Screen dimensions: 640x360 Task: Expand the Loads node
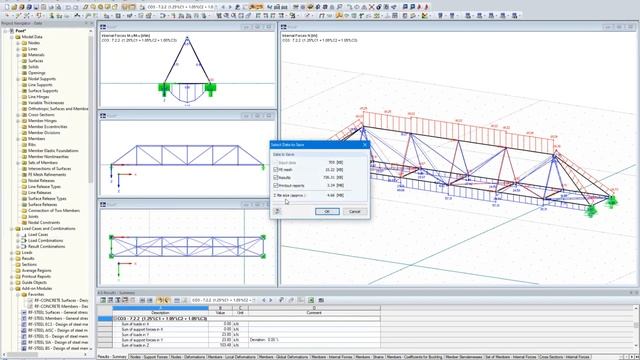click(12, 253)
